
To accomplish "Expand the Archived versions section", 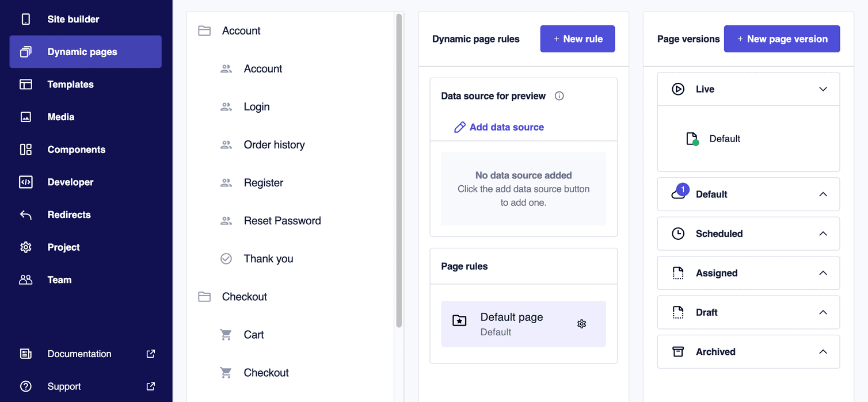I will pyautogui.click(x=823, y=352).
